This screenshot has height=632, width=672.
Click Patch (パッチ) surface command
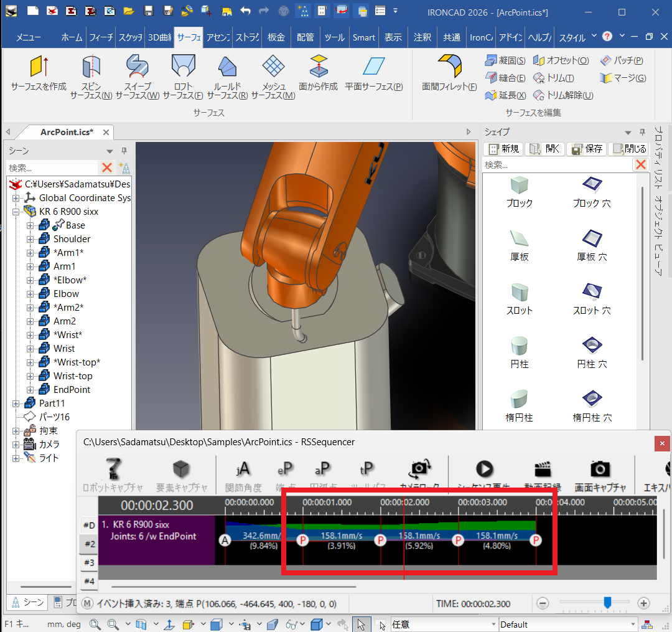[622, 60]
